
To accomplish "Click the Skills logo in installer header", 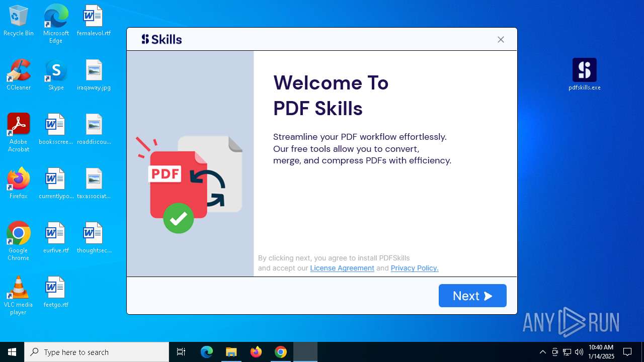I will [162, 39].
